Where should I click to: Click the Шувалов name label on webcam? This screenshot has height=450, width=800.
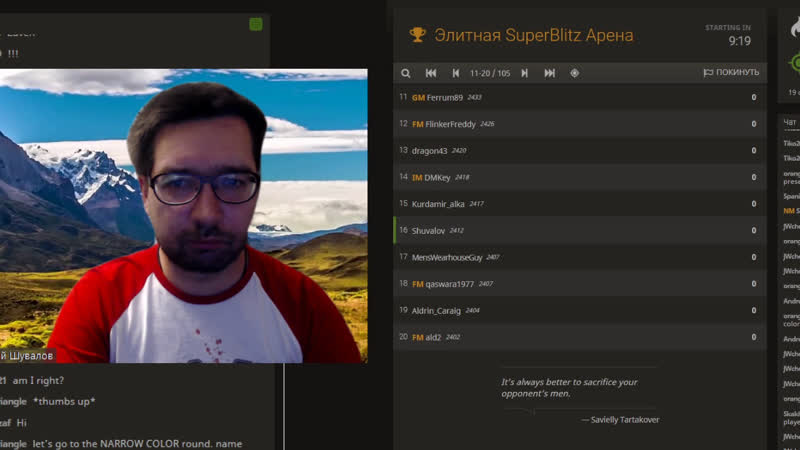coord(27,356)
